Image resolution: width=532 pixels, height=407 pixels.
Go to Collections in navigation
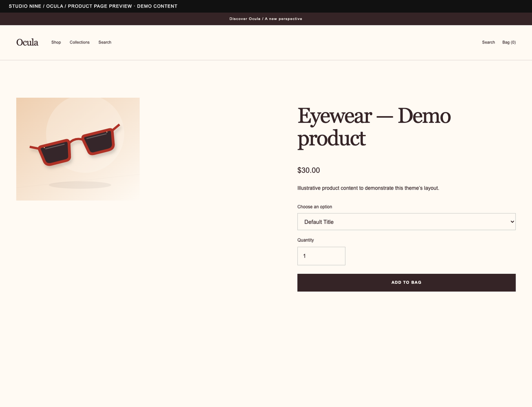[79, 43]
